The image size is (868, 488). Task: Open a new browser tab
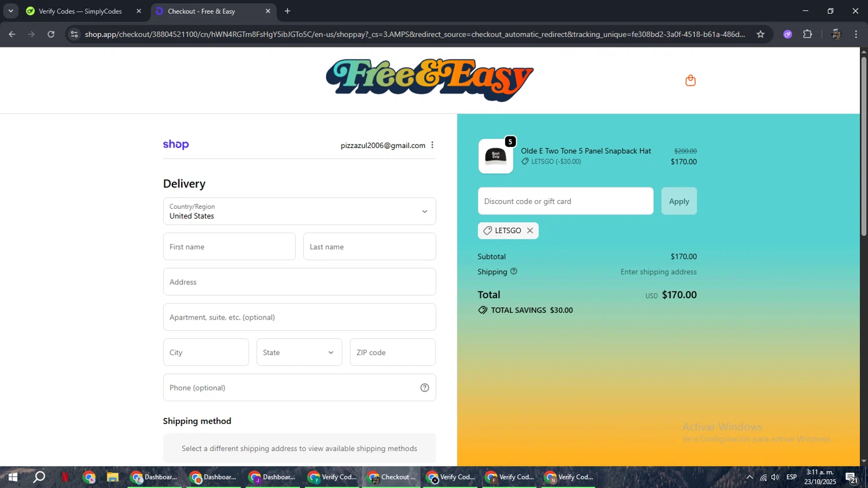[x=288, y=11]
